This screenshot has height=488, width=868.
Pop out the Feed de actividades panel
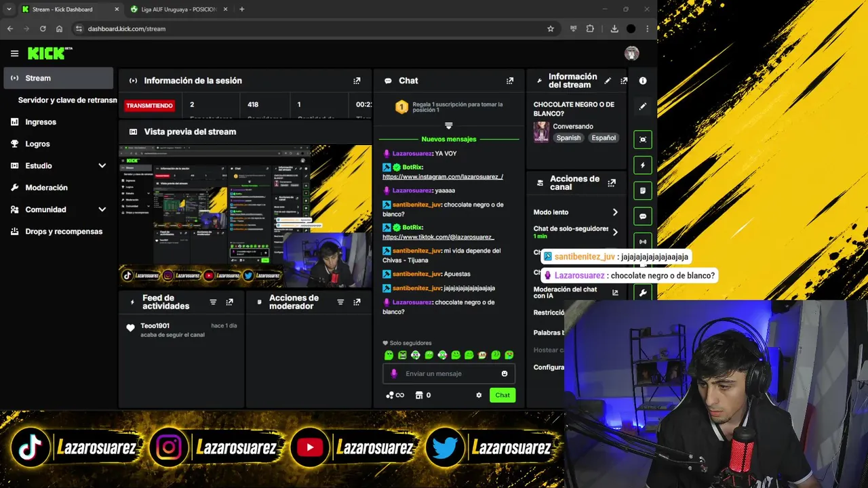pos(229,302)
